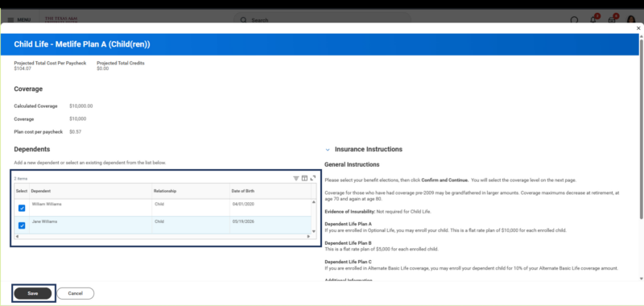
Task: Cancel the Child Life election
Action: (75, 293)
